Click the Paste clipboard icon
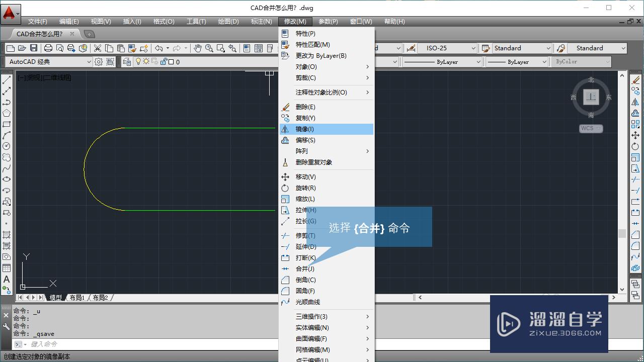The width and height of the screenshot is (644, 362). tap(121, 48)
